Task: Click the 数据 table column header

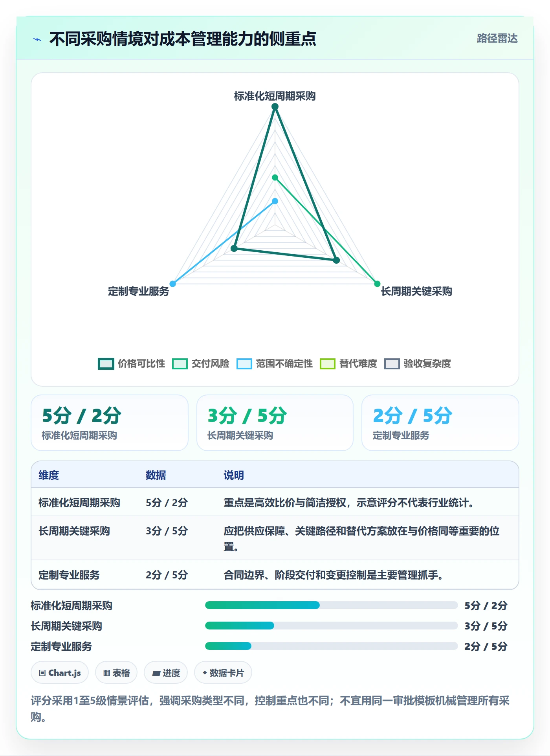Action: [156, 475]
